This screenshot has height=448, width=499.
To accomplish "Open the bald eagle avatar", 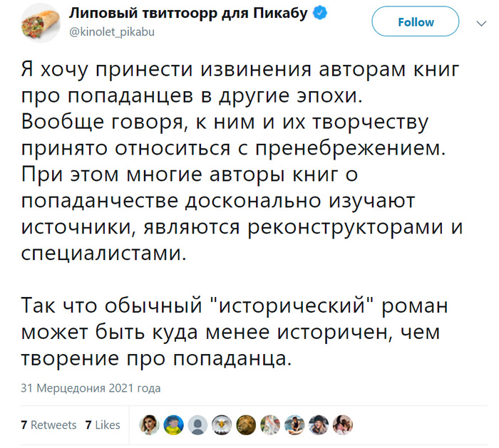I will point(222,424).
